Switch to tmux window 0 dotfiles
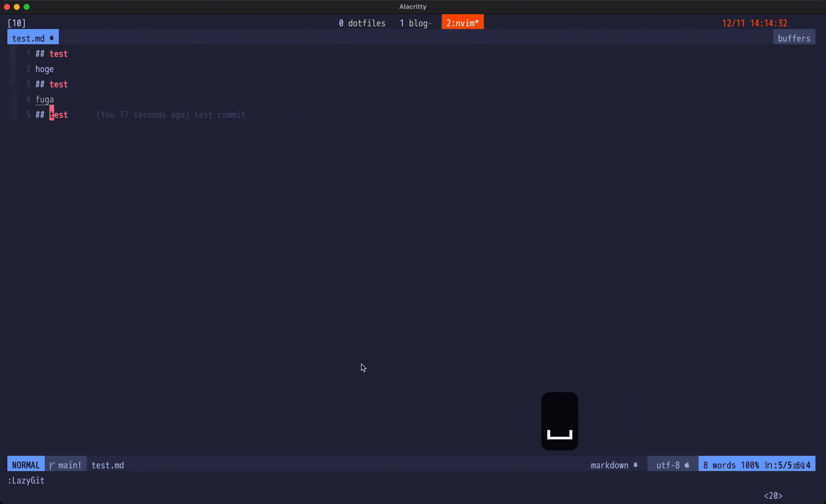The image size is (826, 504). pyautogui.click(x=362, y=23)
